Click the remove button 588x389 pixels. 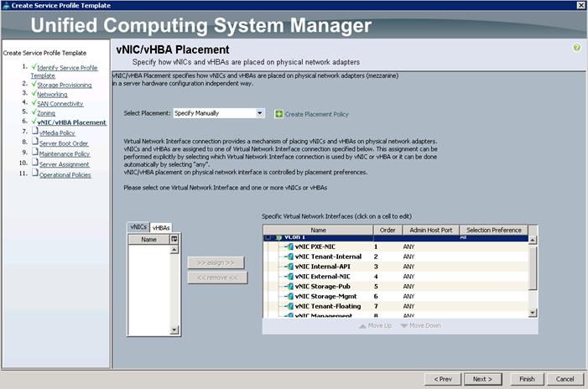[217, 278]
